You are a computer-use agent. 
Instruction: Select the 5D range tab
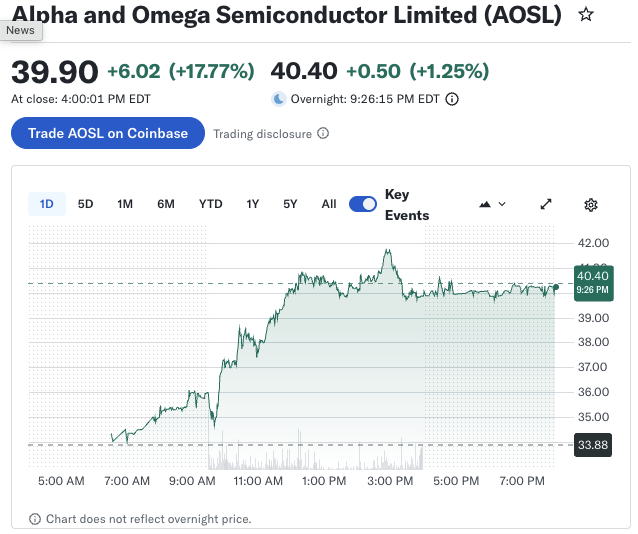coord(85,204)
